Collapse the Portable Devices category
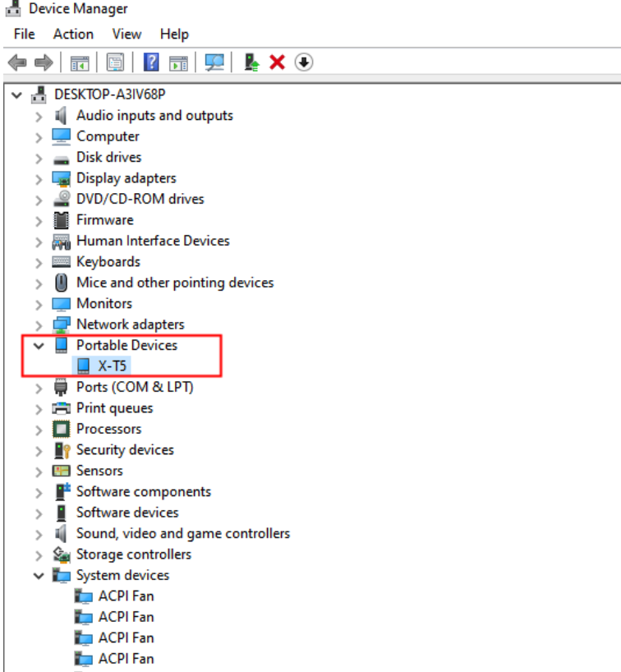Viewport: 621px width, 672px height. [x=39, y=346]
